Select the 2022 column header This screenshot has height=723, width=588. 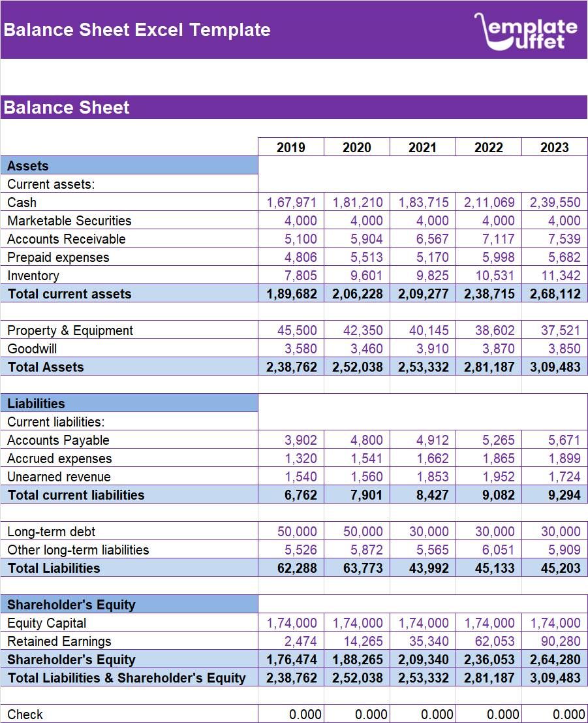[x=488, y=146]
